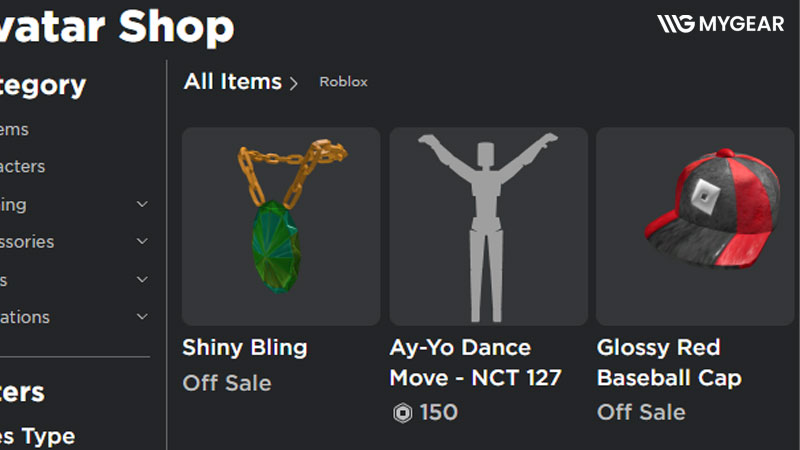Click the Ay-Yo Dance Move - NCT 127 title
The width and height of the screenshot is (800, 450).
coord(475,362)
